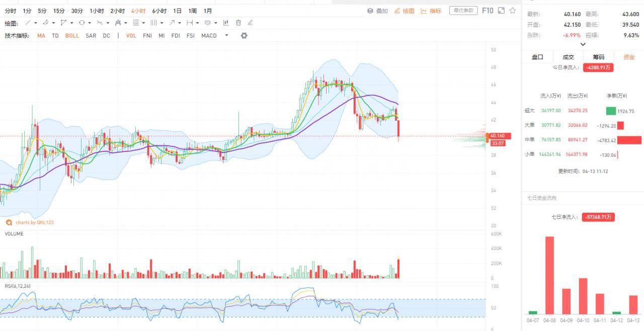This screenshot has width=644, height=331.
Task: Select the trend line drawing tool
Action: [28, 23]
